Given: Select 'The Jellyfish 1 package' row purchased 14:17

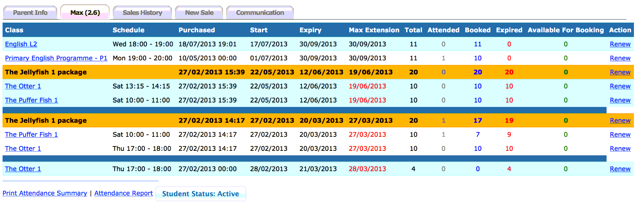Looking at the screenshot, I should 318,120.
